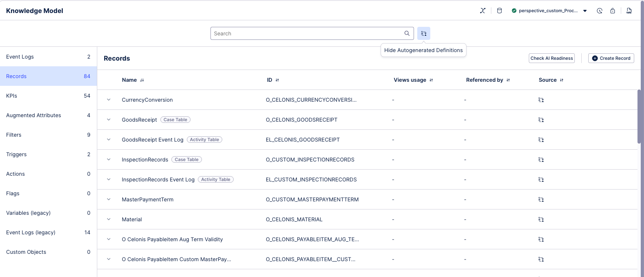The width and height of the screenshot is (644, 277).
Task: Click the Create Record button
Action: click(x=611, y=58)
